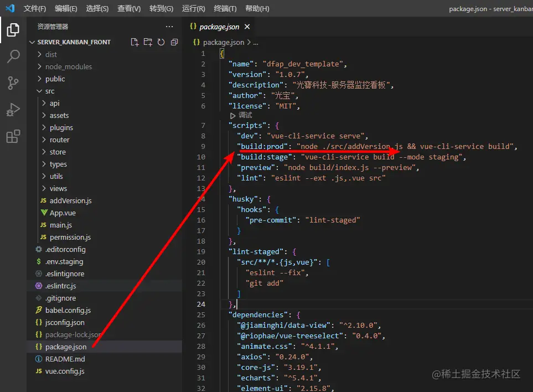This screenshot has width=533, height=392.
Task: Open the 运行(R) menu
Action: (x=193, y=8)
